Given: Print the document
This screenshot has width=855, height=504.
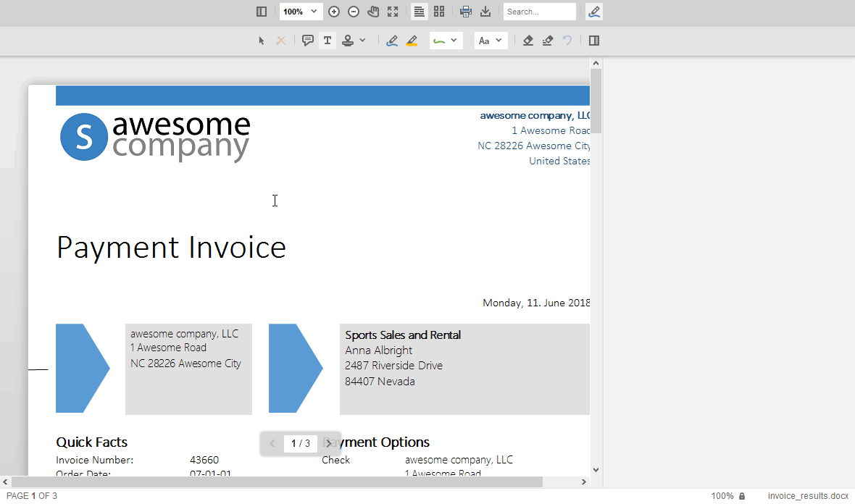Looking at the screenshot, I should pos(466,12).
